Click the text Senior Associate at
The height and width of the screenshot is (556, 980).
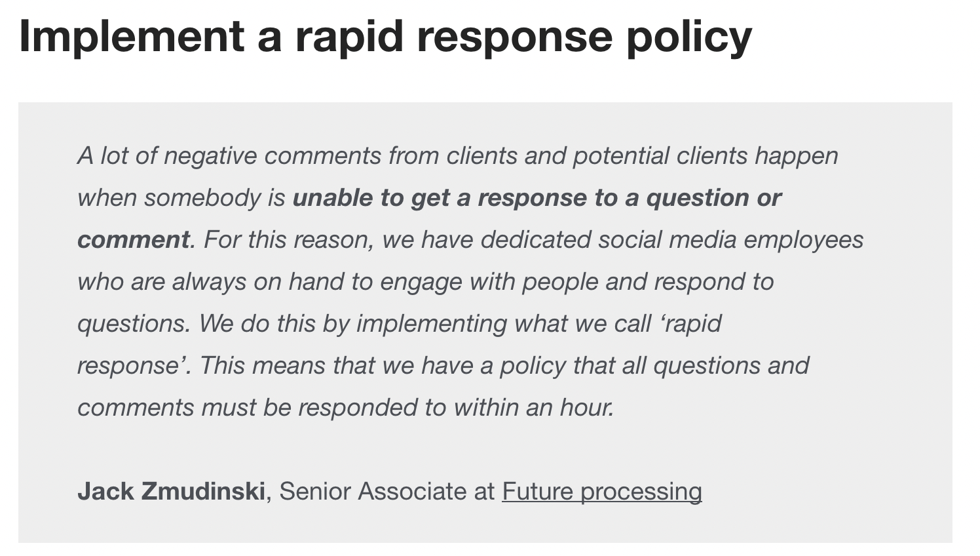pos(386,491)
